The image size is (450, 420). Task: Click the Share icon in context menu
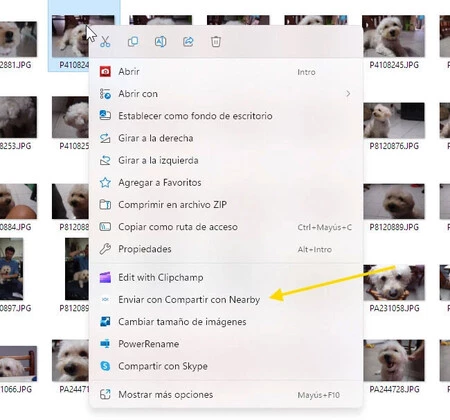(188, 42)
